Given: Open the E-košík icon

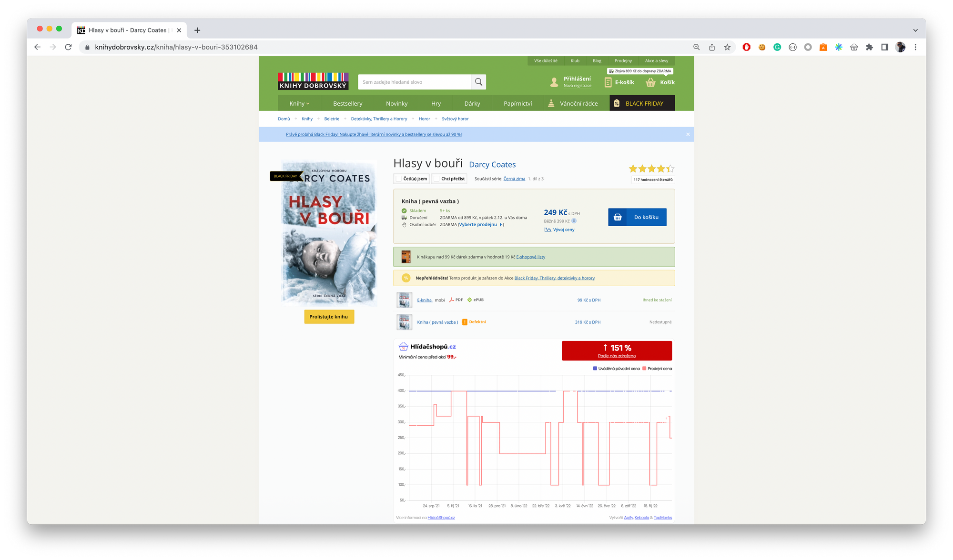Looking at the screenshot, I should (608, 82).
